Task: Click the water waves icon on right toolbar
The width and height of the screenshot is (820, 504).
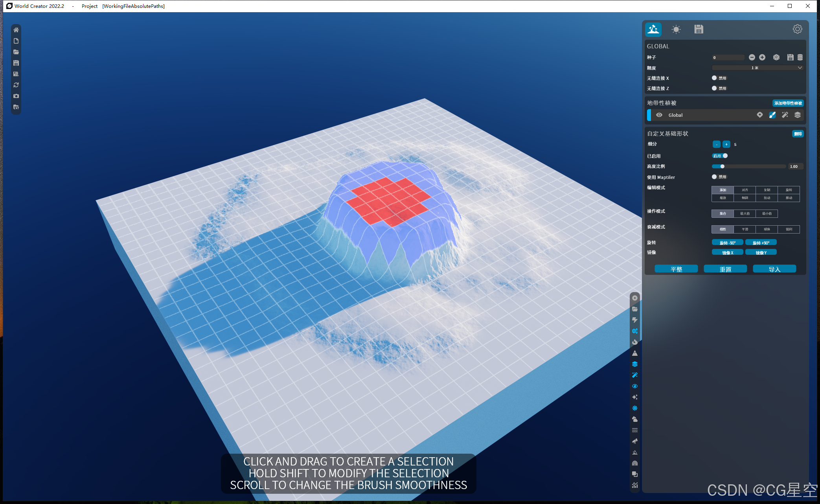Action: pyautogui.click(x=635, y=430)
